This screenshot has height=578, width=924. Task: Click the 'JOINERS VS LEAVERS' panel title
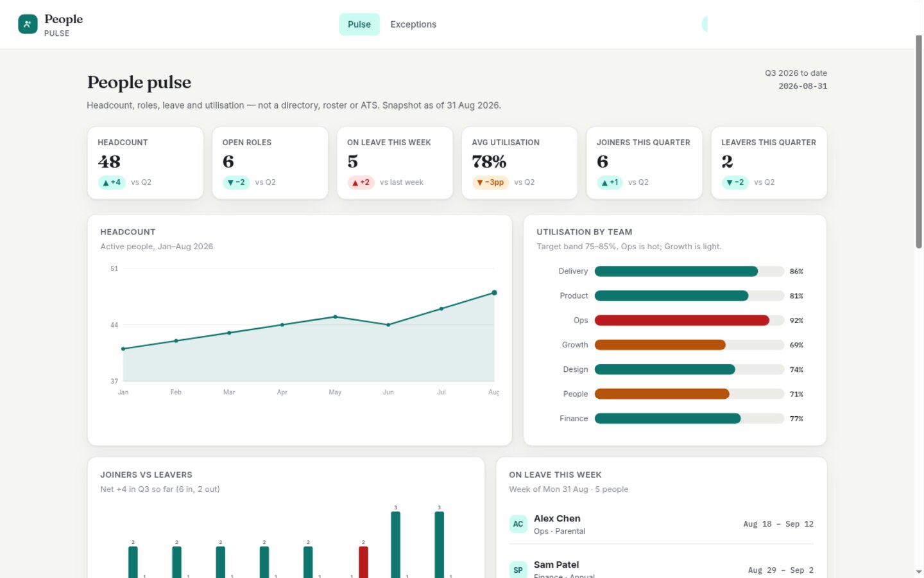coord(146,475)
